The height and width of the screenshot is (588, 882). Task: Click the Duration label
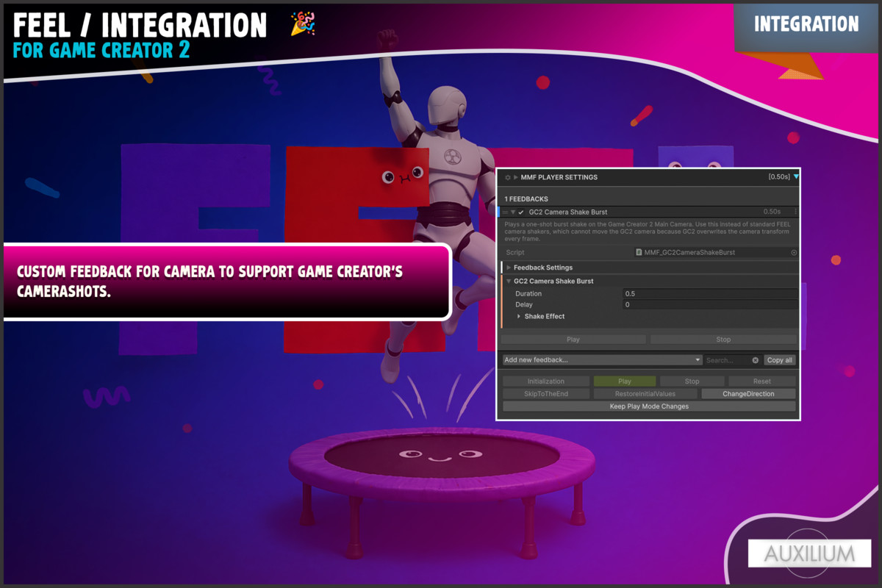pyautogui.click(x=528, y=293)
